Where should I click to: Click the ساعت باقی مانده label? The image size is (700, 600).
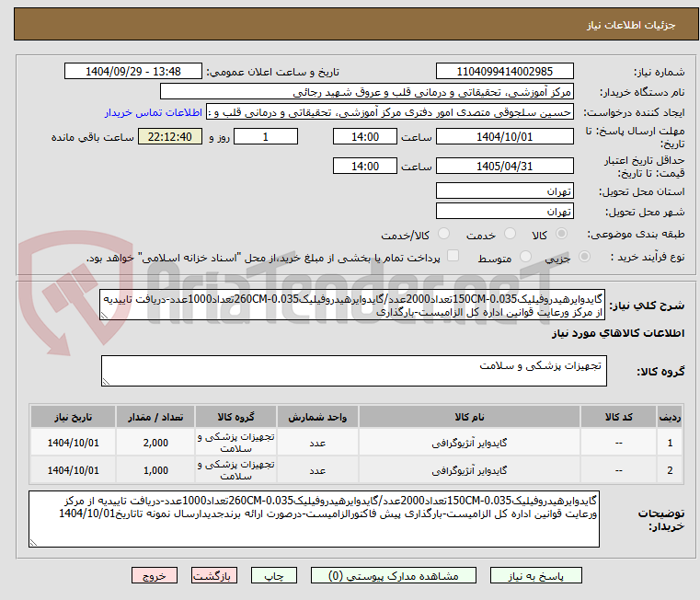pos(92,137)
